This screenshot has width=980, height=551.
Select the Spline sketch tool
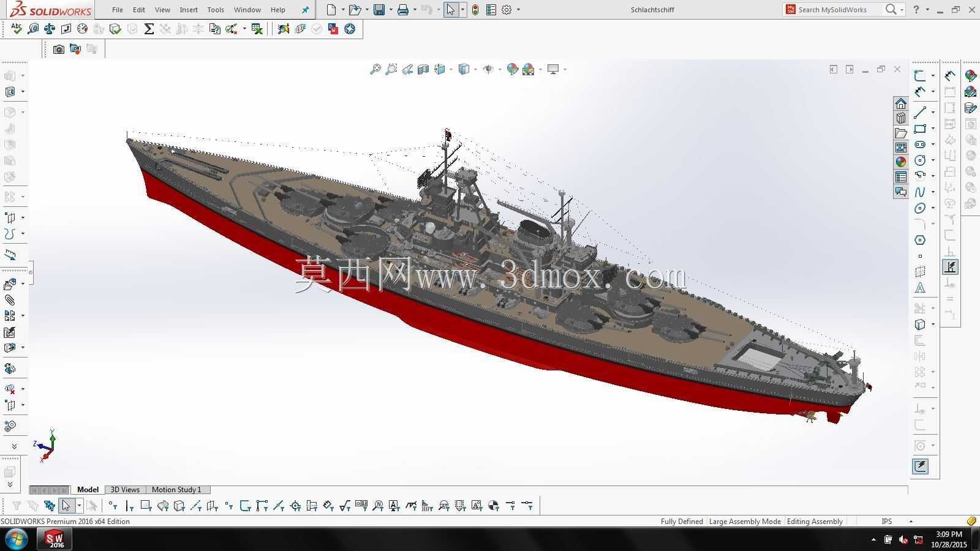[920, 192]
